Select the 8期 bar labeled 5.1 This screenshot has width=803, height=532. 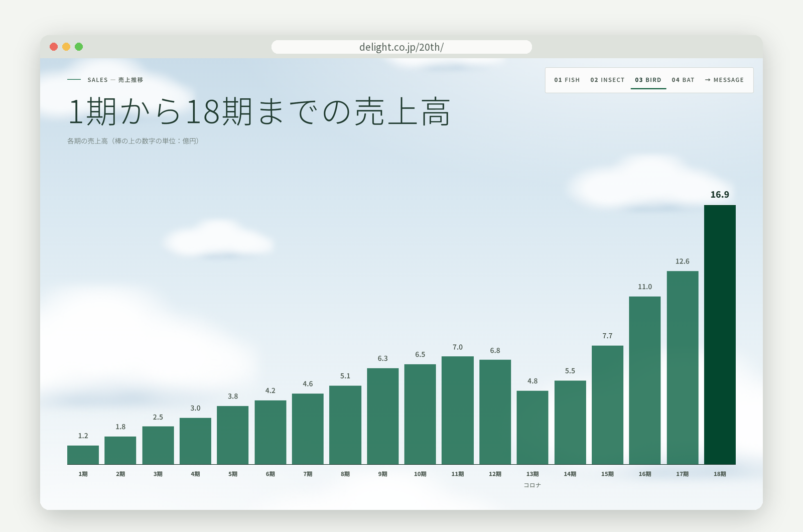tap(345, 425)
